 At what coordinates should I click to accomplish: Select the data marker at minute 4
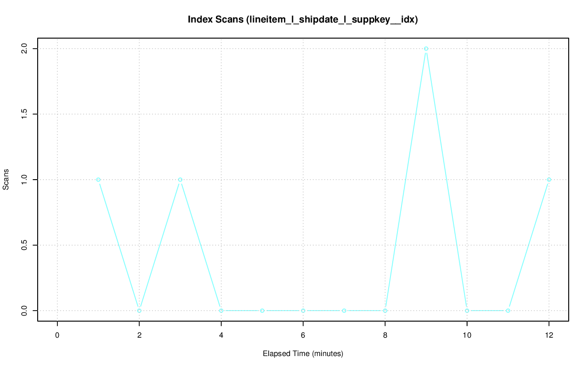click(221, 311)
